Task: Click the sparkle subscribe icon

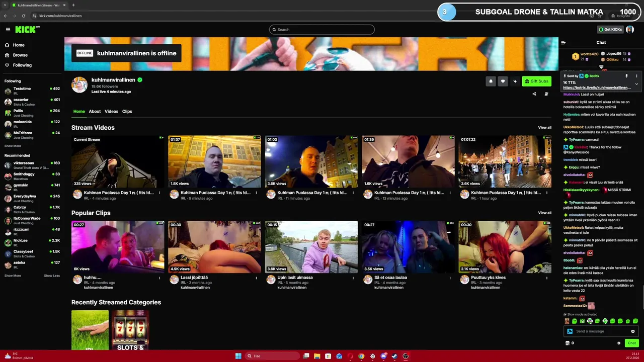Action: pyautogui.click(x=515, y=81)
